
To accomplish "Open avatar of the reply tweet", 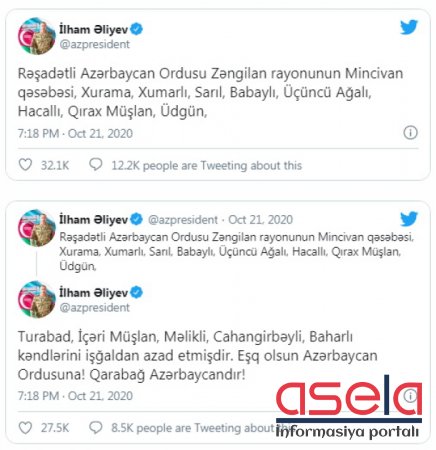I will coord(37,299).
